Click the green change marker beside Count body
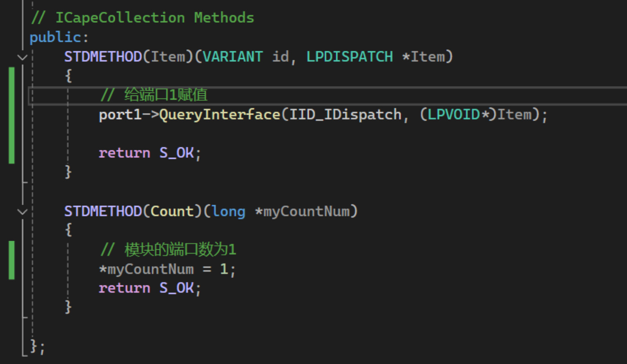Image resolution: width=627 pixels, height=364 pixels. pos(12,260)
